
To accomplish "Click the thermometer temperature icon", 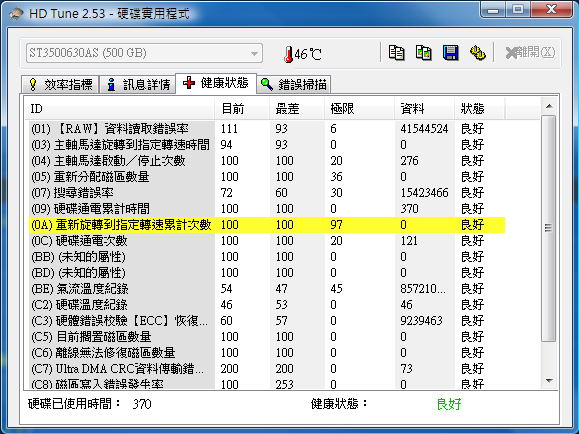I will click(288, 54).
